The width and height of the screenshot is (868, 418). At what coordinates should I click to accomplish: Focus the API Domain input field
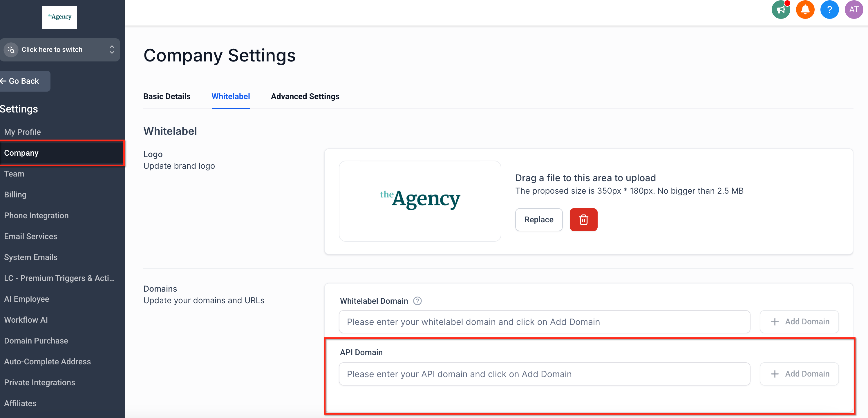[x=544, y=374]
